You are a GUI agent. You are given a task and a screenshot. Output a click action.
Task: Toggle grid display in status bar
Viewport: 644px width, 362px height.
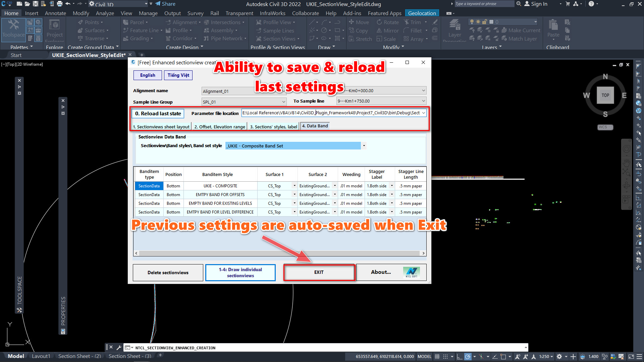pyautogui.click(x=437, y=357)
